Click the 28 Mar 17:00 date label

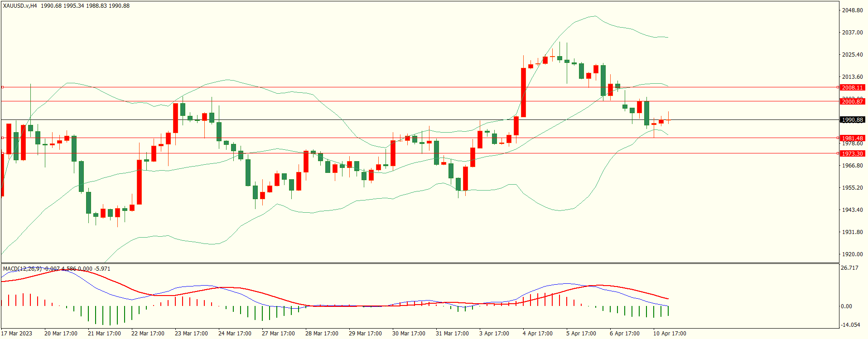[x=322, y=334]
